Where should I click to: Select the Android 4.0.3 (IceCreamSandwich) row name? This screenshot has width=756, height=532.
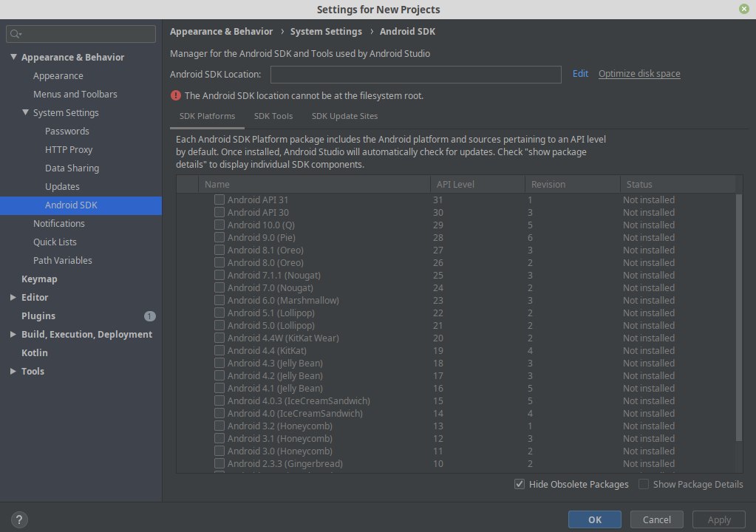pyautogui.click(x=299, y=400)
